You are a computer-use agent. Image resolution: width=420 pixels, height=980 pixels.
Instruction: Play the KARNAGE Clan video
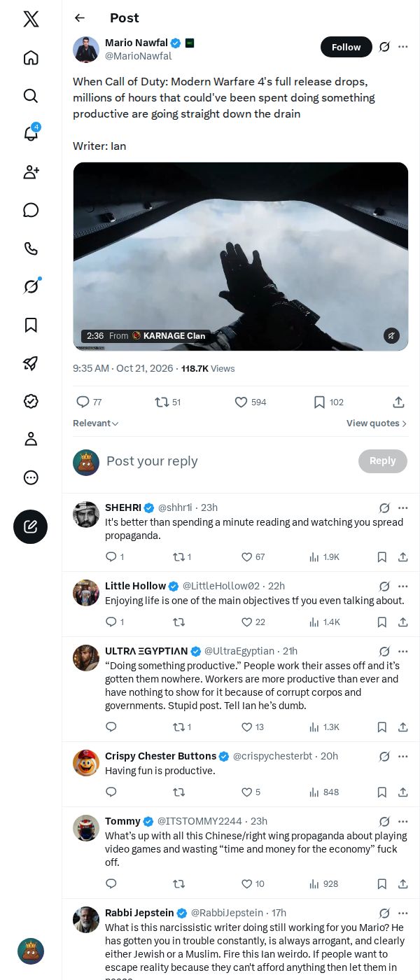tap(241, 256)
